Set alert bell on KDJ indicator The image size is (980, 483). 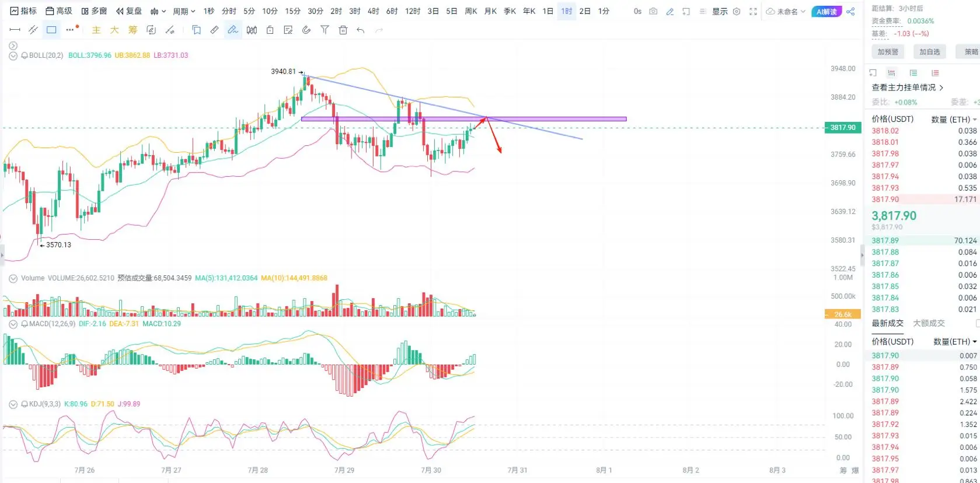pos(25,404)
